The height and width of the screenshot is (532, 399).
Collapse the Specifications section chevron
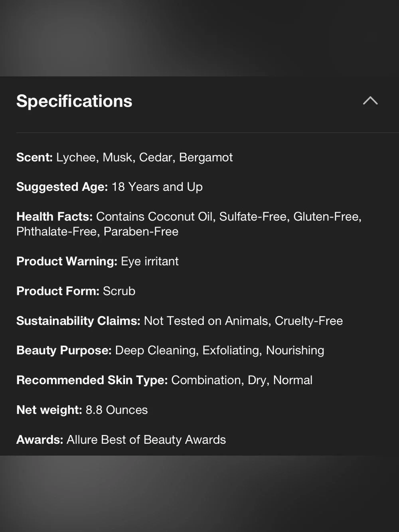point(370,101)
